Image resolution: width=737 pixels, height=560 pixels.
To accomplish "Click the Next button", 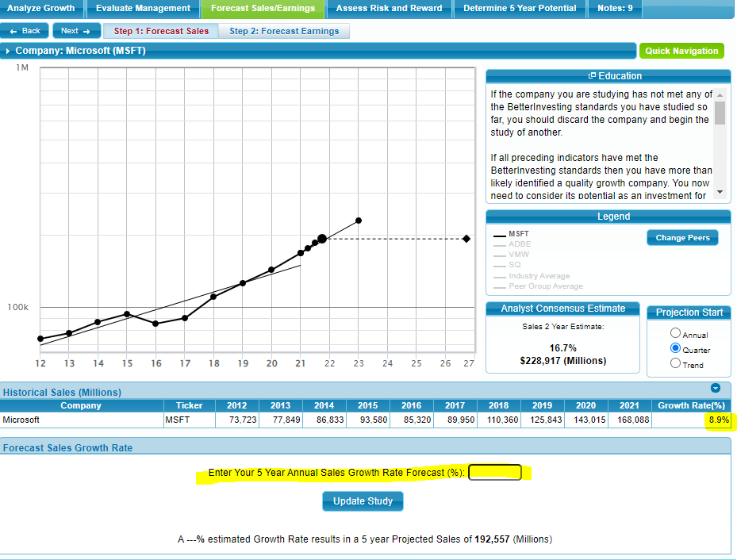I will (76, 31).
